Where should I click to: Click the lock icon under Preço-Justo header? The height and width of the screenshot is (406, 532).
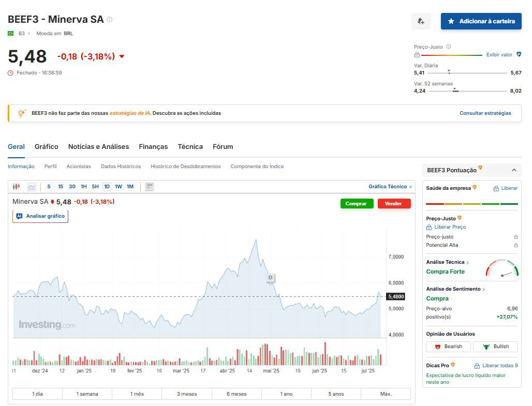417,55
